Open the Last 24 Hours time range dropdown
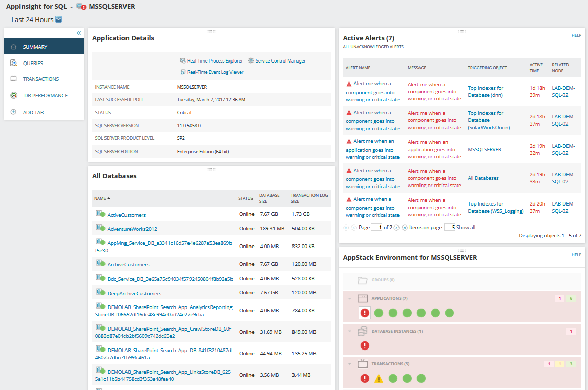This screenshot has height=390, width=588. tap(58, 19)
